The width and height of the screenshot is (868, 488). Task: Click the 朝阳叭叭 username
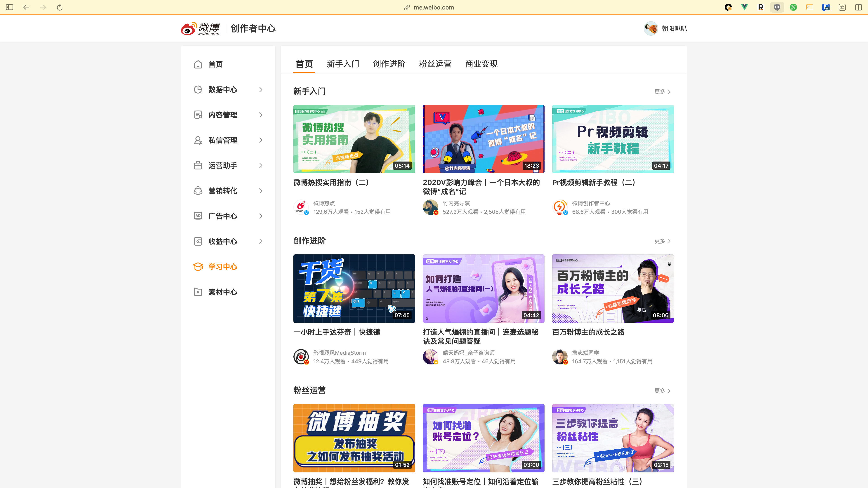pyautogui.click(x=674, y=29)
